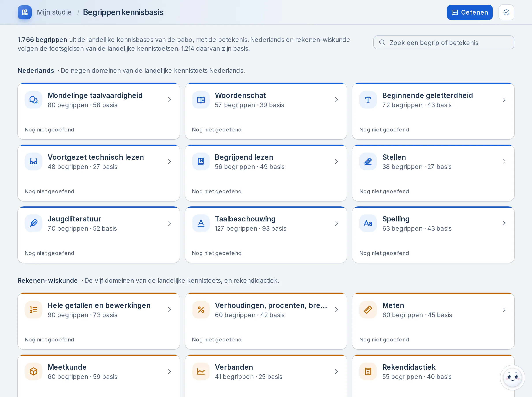
Task: Click the Rekenen-wiskunde section heading
Action: click(48, 281)
